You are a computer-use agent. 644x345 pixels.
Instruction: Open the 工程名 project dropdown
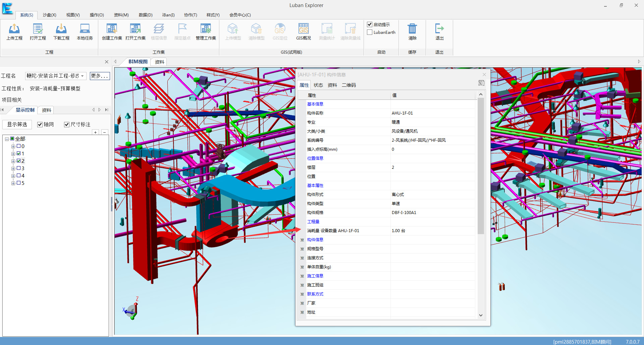click(82, 76)
